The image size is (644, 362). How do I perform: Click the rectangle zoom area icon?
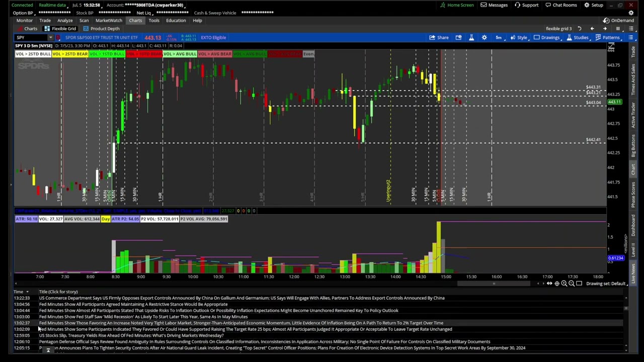pyautogui.click(x=579, y=284)
